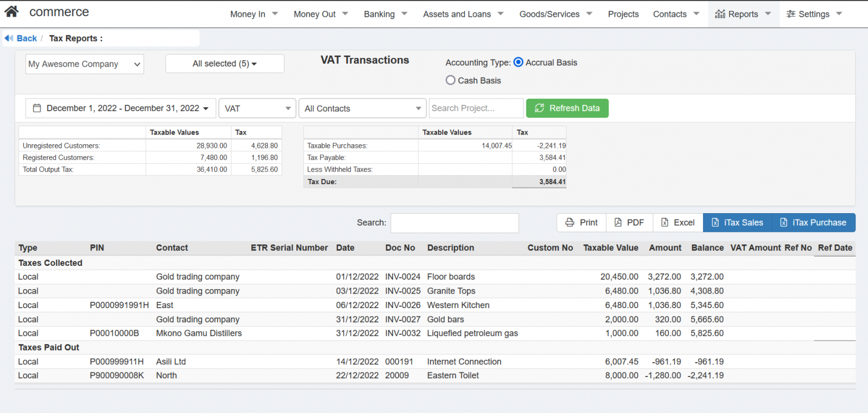Sort by the Date column header

(x=345, y=248)
